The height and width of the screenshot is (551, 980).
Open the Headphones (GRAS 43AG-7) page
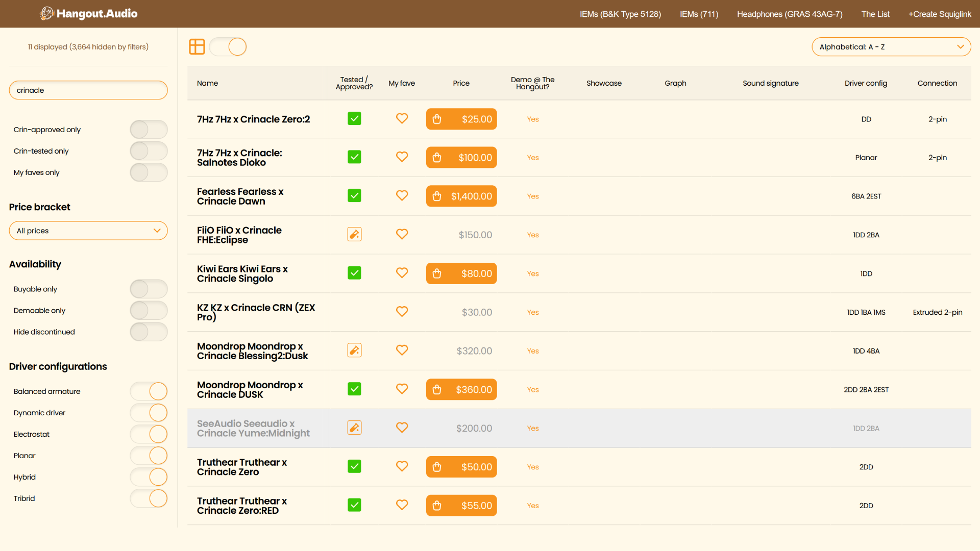pyautogui.click(x=790, y=14)
